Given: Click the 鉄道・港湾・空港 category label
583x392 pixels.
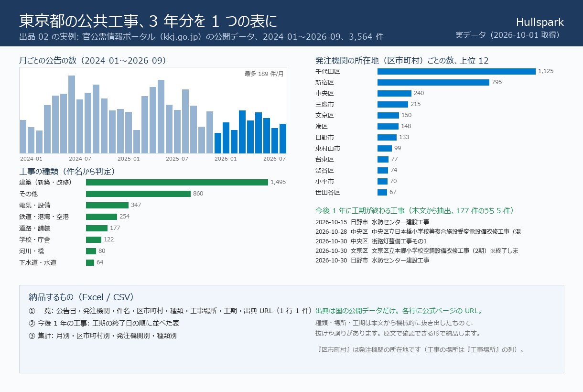Looking at the screenshot, I should coord(44,217).
